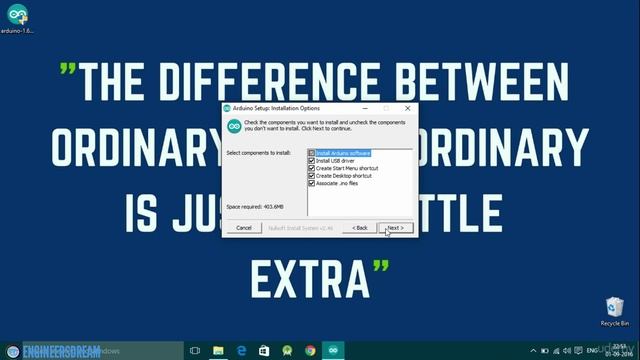The height and width of the screenshot is (360, 640).
Task: Open the arduino-1.6 installer desktop icon
Action: (17, 18)
